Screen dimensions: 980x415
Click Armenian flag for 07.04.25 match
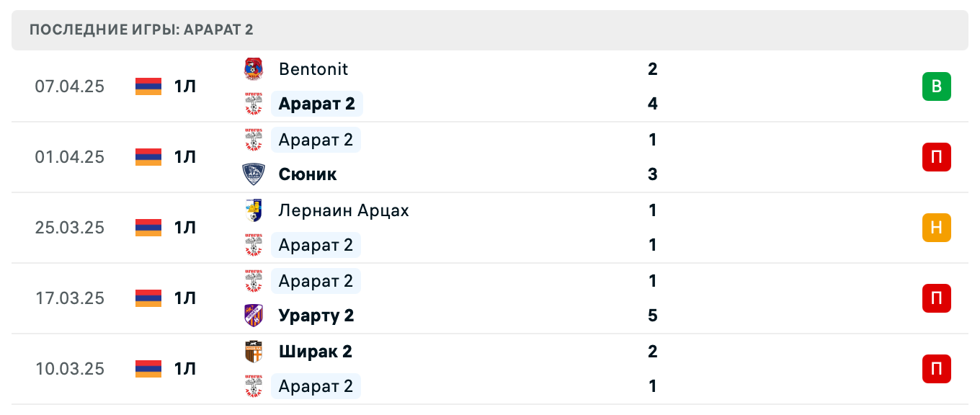(x=148, y=86)
